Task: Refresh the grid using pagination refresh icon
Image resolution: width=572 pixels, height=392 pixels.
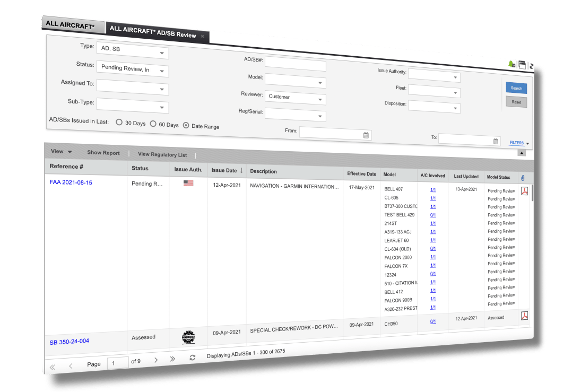Action: (x=192, y=358)
